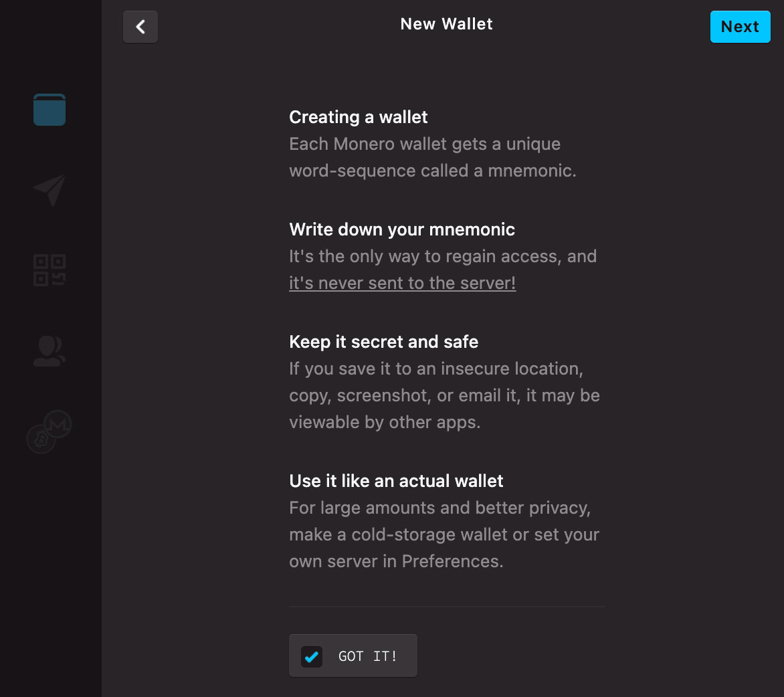Click the paragraph about cold-storage wallet
Screen dimensions: 784x697
click(x=444, y=534)
